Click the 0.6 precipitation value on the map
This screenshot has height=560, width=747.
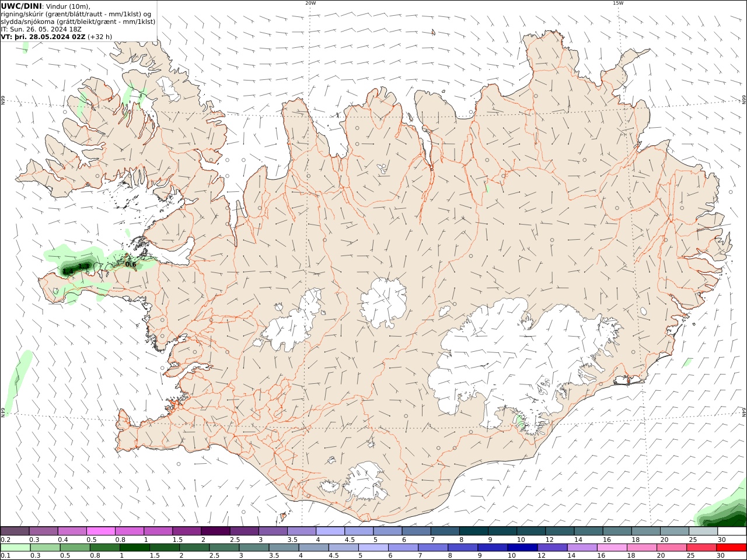point(131,265)
